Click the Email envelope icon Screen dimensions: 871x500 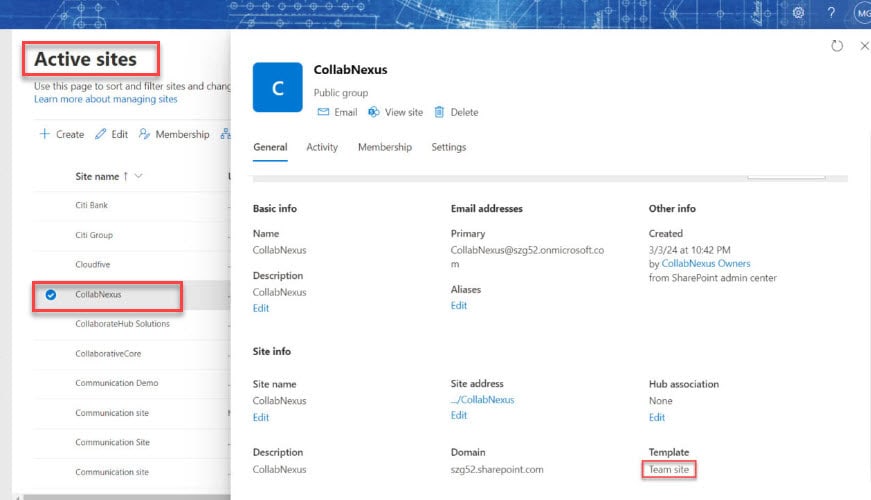pyautogui.click(x=323, y=112)
